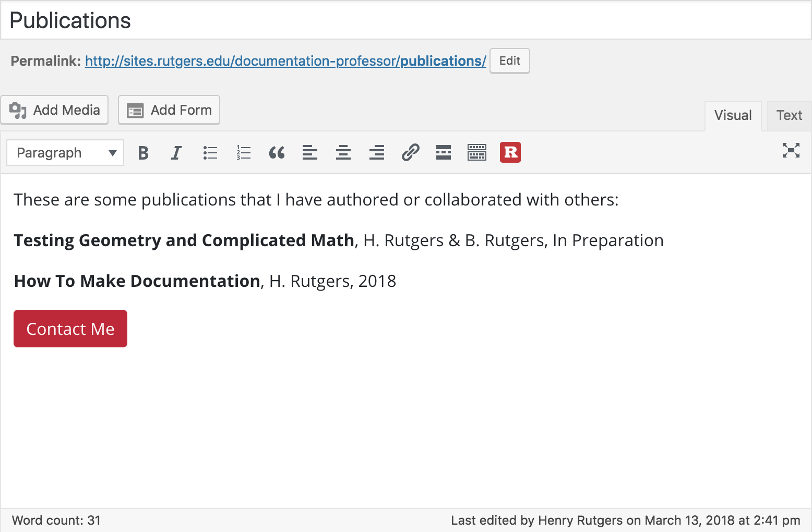Align text to the right
Screen dimensions: 812x532
pyautogui.click(x=377, y=153)
